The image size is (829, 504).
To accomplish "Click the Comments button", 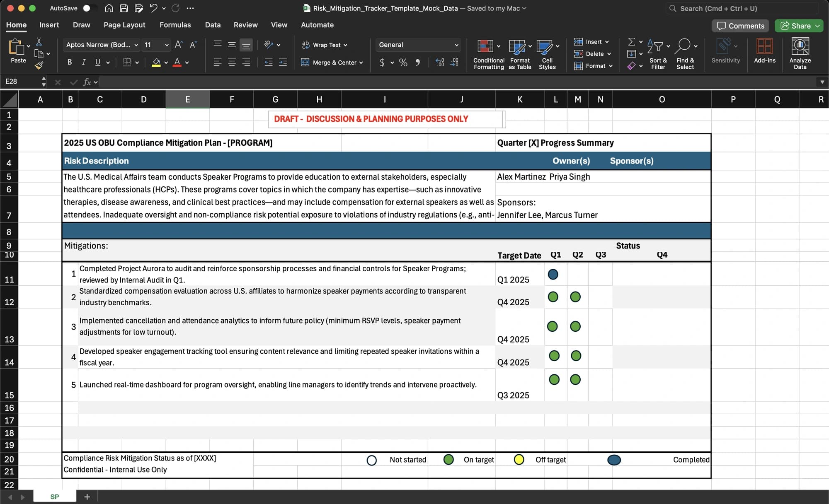I will [740, 26].
